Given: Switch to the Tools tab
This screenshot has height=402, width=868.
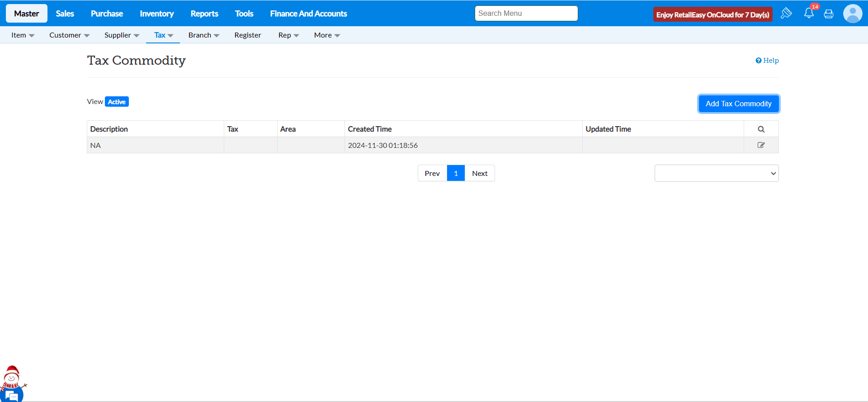Looking at the screenshot, I should [244, 14].
